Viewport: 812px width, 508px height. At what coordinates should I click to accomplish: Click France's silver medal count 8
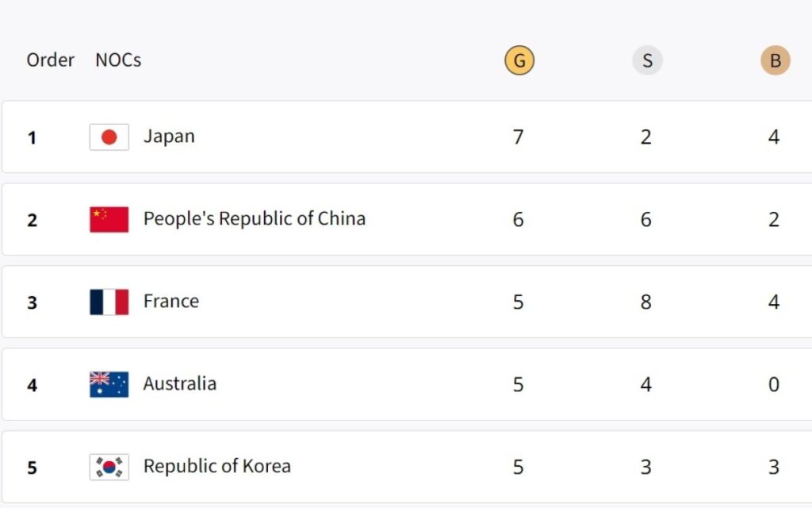(646, 302)
